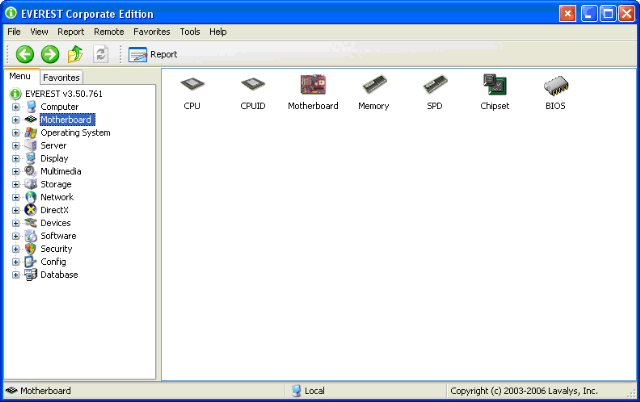Click the Operating System Windows flag icon

pos(31,133)
